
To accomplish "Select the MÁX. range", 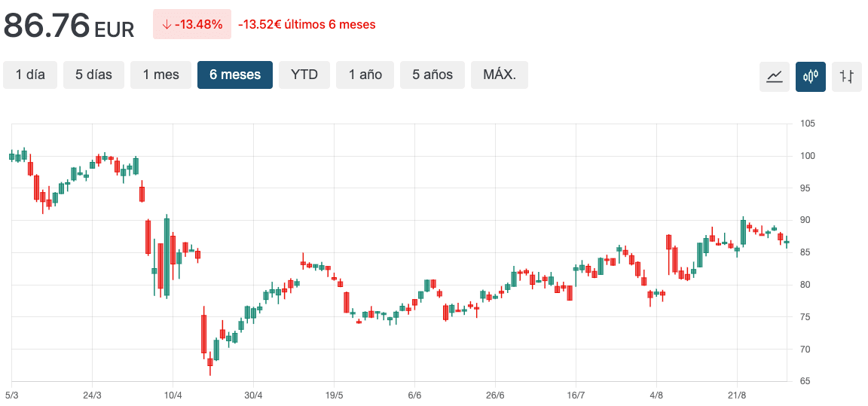I will tap(500, 75).
